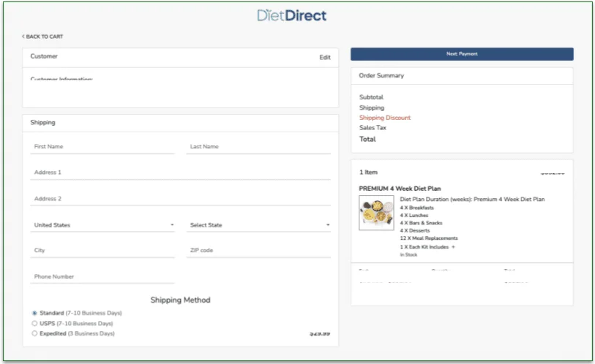Click the Shipping label in Order Summary

click(372, 108)
